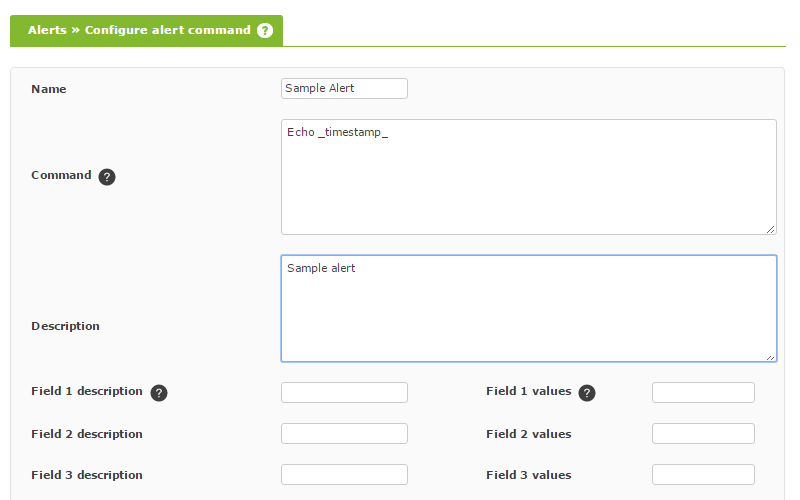Click the Command help question icon

(x=107, y=177)
